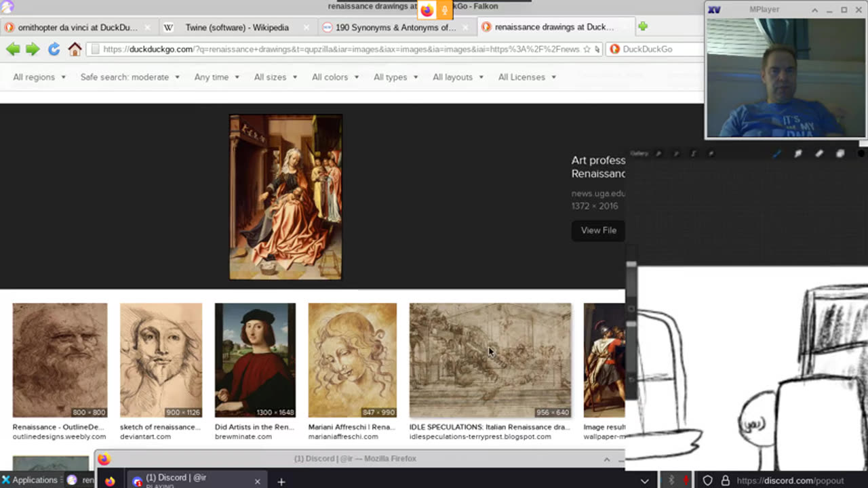The width and height of the screenshot is (868, 488).
Task: Reload the current page
Action: [54, 49]
